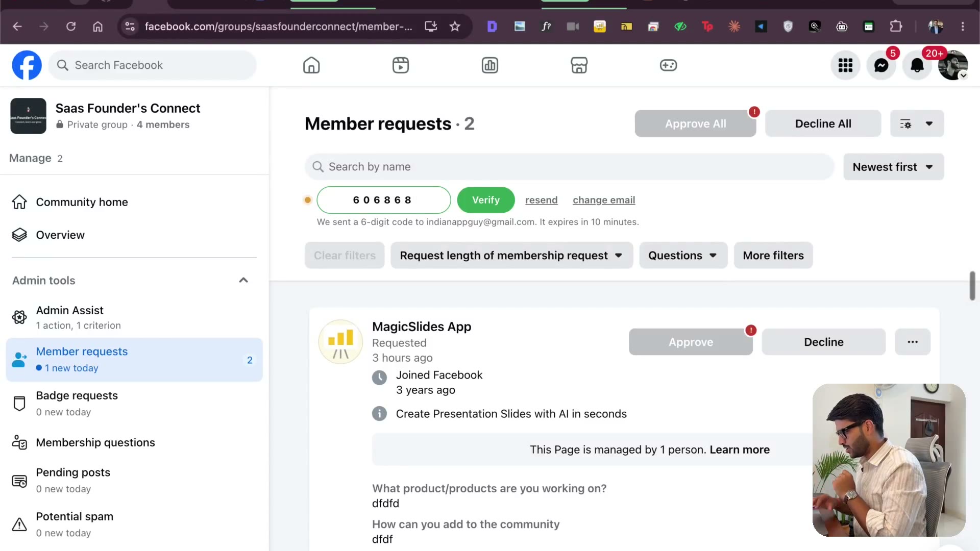Click the Chrome profile avatar in toolbar
Image resolution: width=980 pixels, height=551 pixels.
pos(936,27)
